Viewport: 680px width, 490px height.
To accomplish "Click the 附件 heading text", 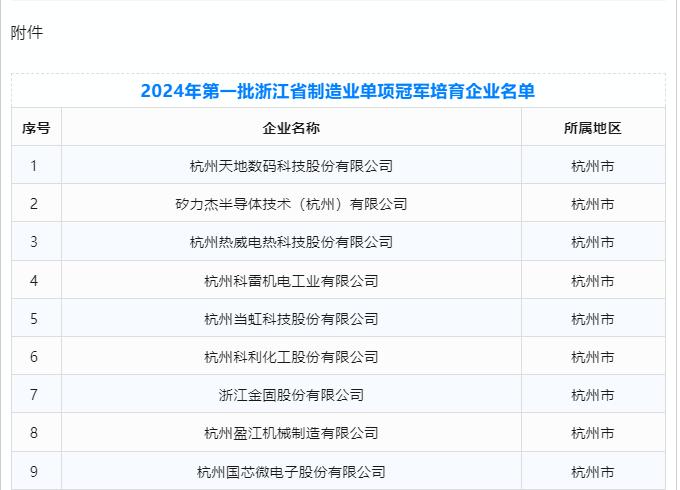I will pyautogui.click(x=27, y=33).
